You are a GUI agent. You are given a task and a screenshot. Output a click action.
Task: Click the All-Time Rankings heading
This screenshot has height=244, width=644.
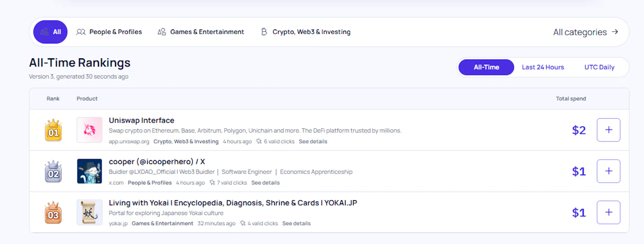click(80, 63)
